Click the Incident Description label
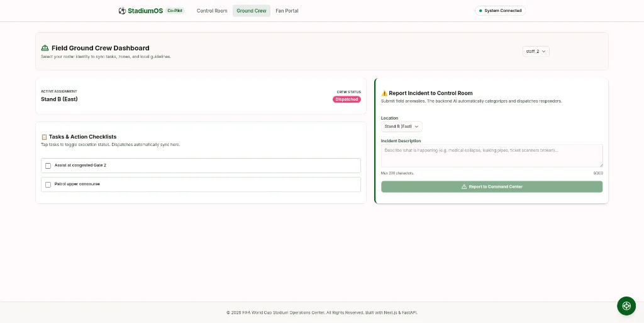Screen dimensions: 644x323 401,141
